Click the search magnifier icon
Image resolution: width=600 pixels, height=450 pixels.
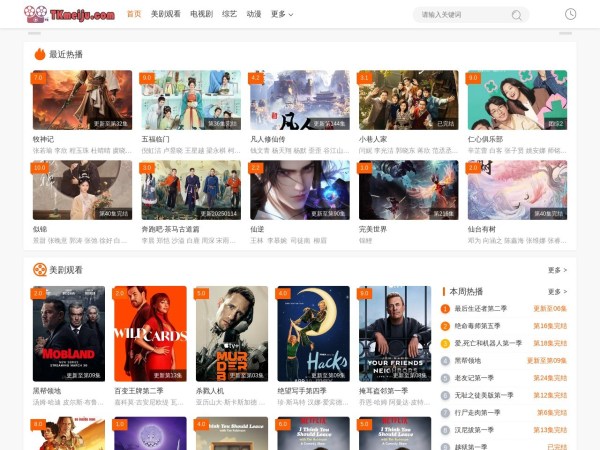516,15
